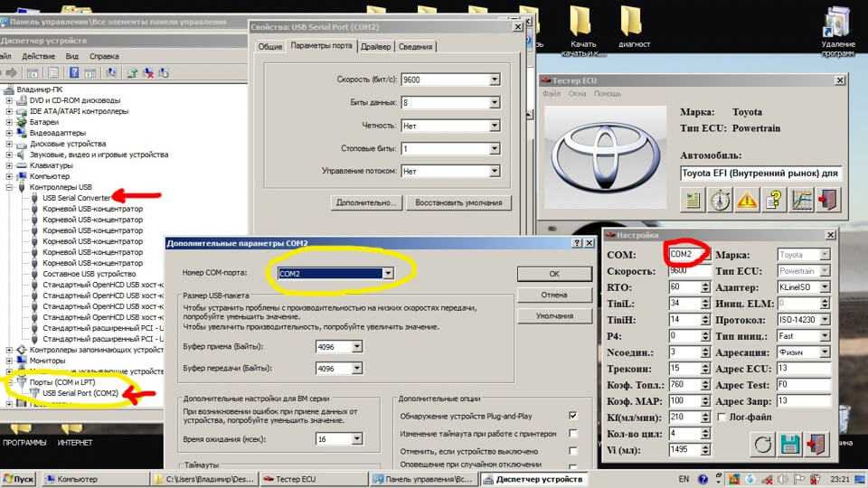Viewport: 868px width, 488px height.
Task: Click the refresh arrow icon in Настройки
Action: point(763,444)
